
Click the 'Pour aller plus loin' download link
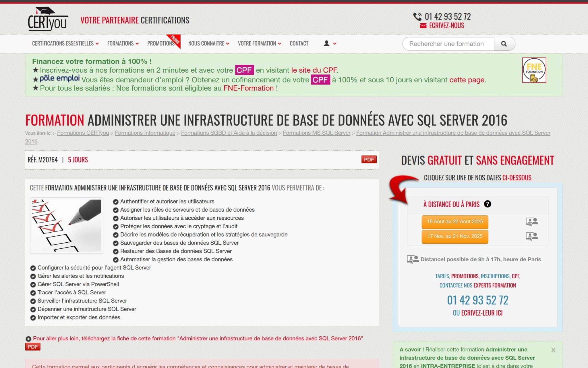[198, 338]
